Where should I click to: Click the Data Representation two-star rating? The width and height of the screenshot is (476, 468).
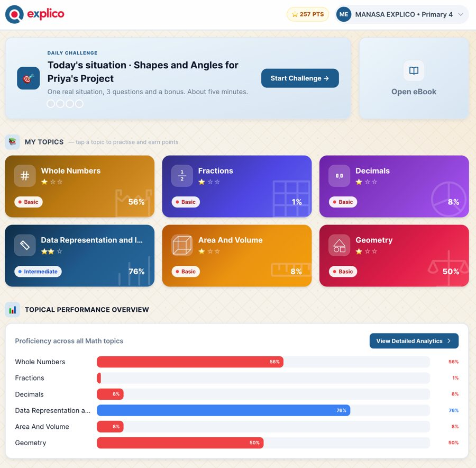tap(52, 251)
